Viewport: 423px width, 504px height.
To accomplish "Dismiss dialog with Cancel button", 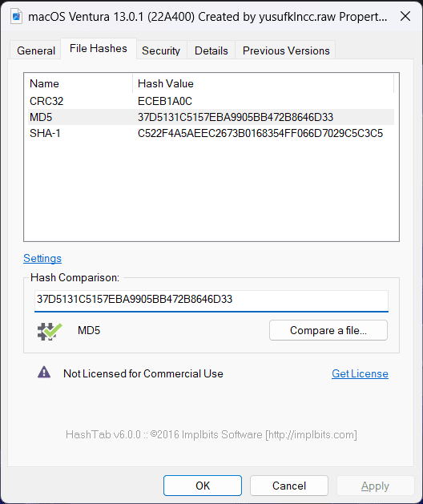I will pyautogui.click(x=289, y=486).
